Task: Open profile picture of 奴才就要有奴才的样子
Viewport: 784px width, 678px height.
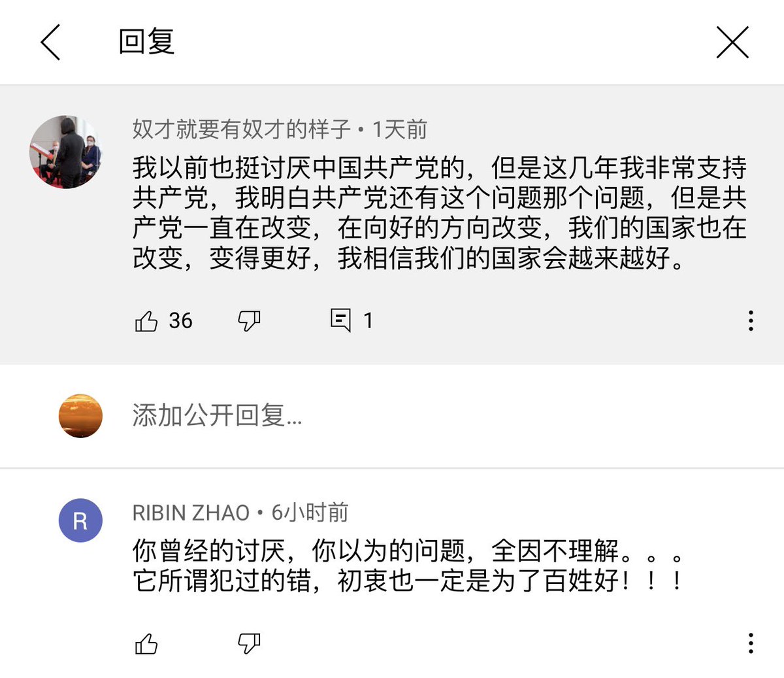Action: coord(66,152)
